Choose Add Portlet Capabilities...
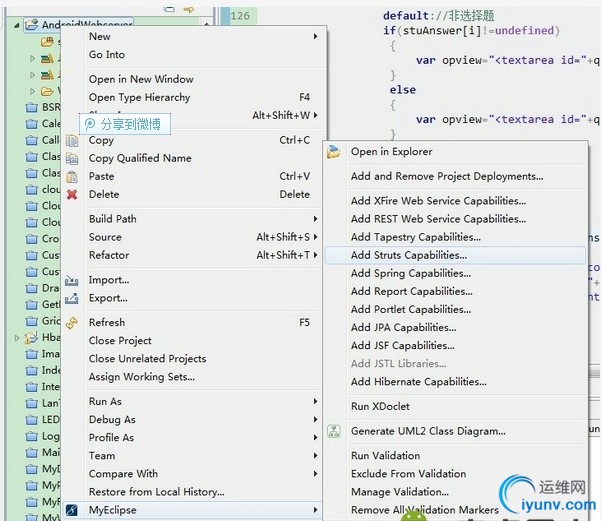This screenshot has height=521, width=602. point(411,309)
